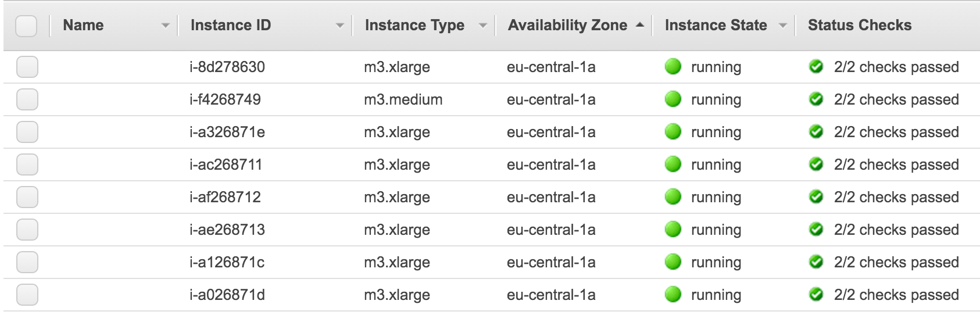This screenshot has height=322, width=980.
Task: Click green running status dot for i-8d278630
Action: click(673, 67)
